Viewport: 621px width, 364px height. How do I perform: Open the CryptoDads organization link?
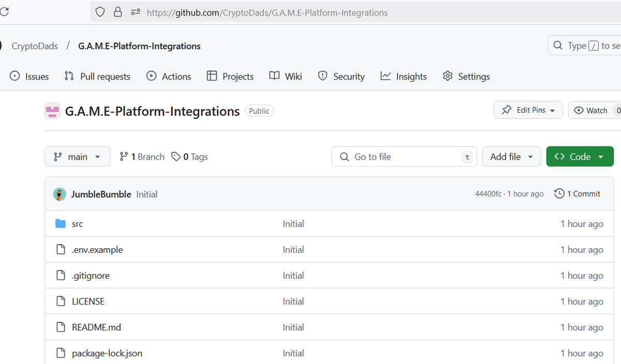[35, 46]
